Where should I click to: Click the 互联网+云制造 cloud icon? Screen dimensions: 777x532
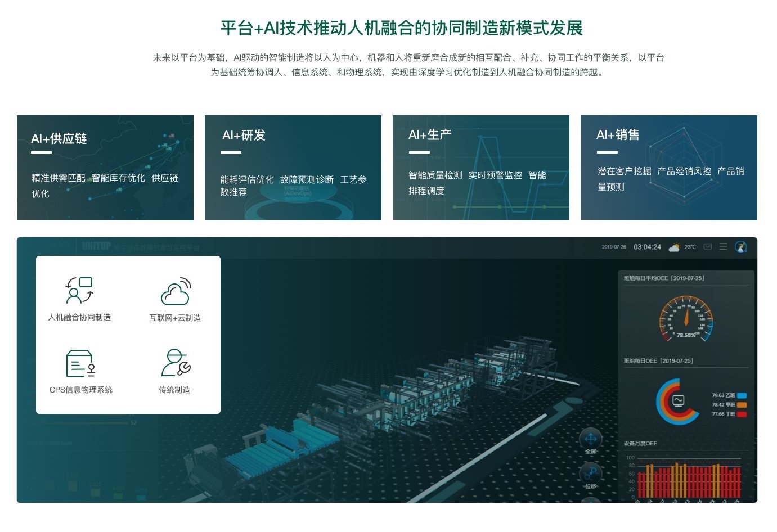[176, 290]
